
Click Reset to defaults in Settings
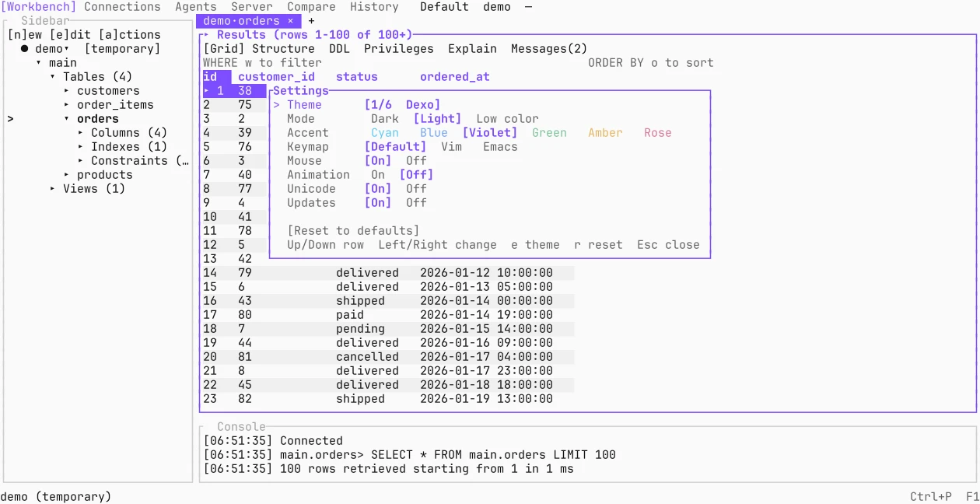coord(353,231)
